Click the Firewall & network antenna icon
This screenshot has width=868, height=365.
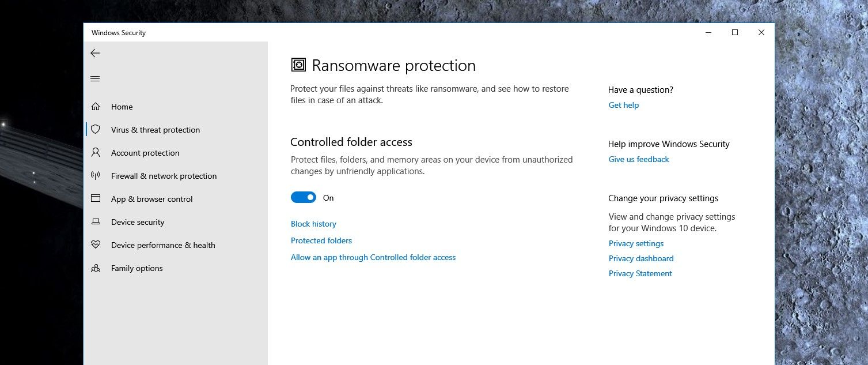click(x=96, y=176)
